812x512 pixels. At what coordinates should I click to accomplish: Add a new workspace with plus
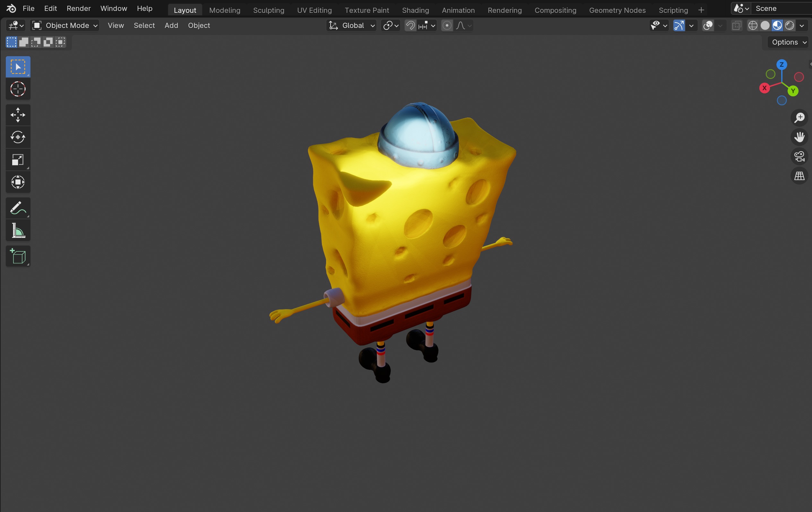[x=701, y=10]
